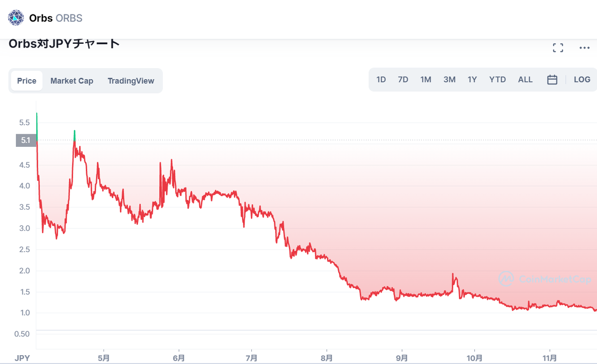The height and width of the screenshot is (364, 597).
Task: Click the Orbs coin logo icon
Action: (16, 18)
